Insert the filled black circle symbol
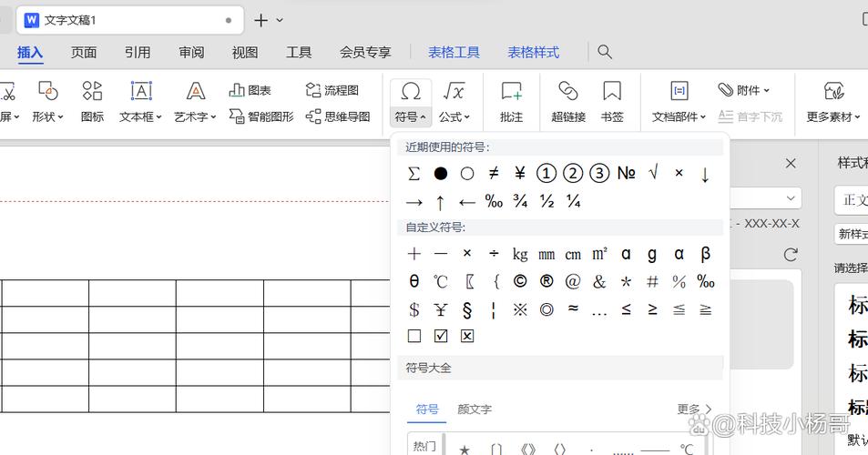 pyautogui.click(x=441, y=173)
